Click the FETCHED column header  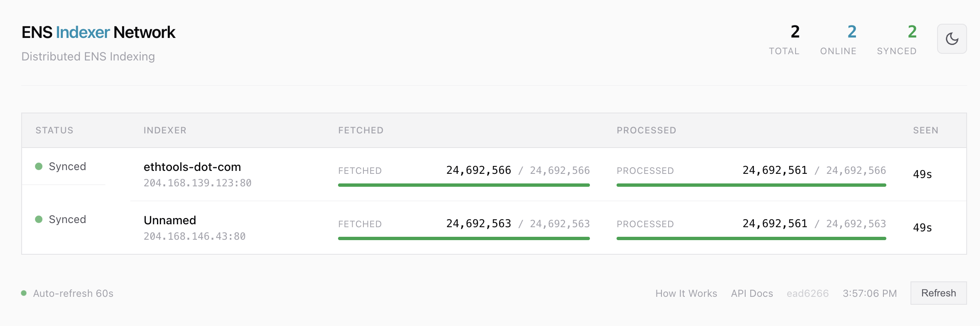(x=361, y=130)
